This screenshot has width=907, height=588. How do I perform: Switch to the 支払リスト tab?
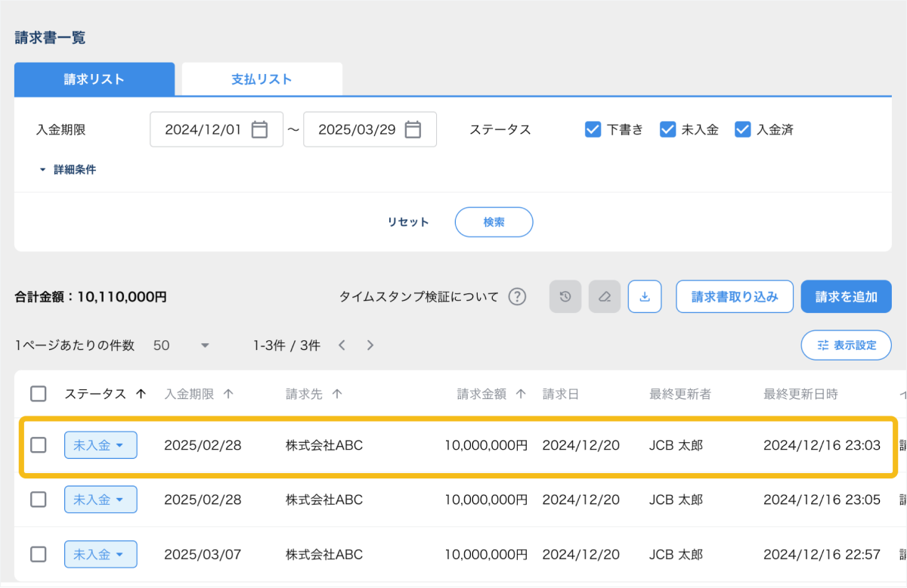click(262, 79)
